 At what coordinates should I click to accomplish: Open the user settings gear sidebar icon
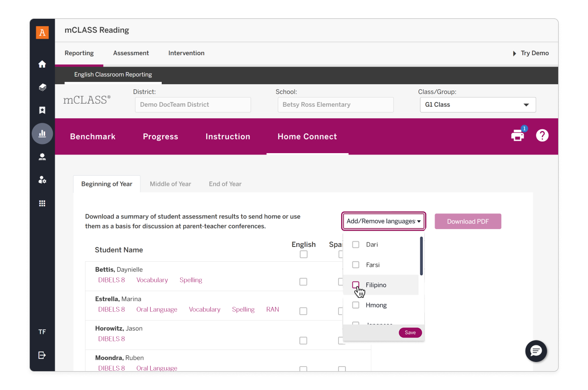pyautogui.click(x=42, y=180)
